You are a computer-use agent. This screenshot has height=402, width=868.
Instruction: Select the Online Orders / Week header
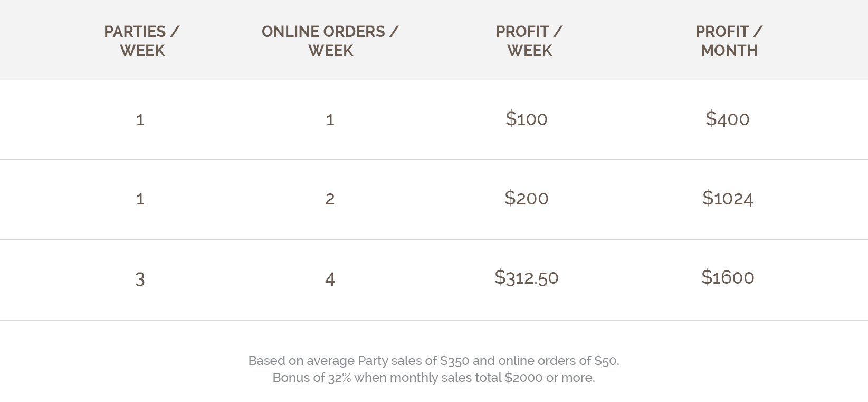(330, 41)
